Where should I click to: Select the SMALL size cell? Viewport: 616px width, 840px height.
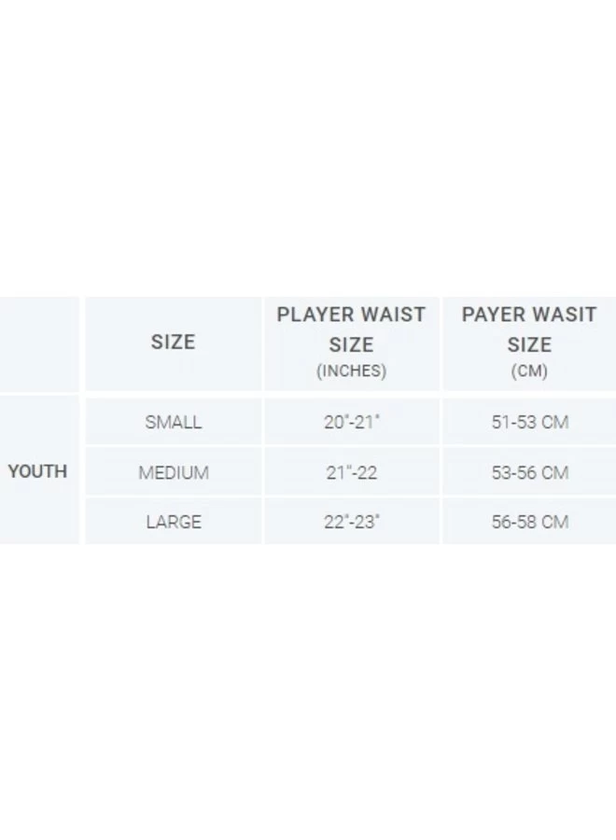[173, 422]
